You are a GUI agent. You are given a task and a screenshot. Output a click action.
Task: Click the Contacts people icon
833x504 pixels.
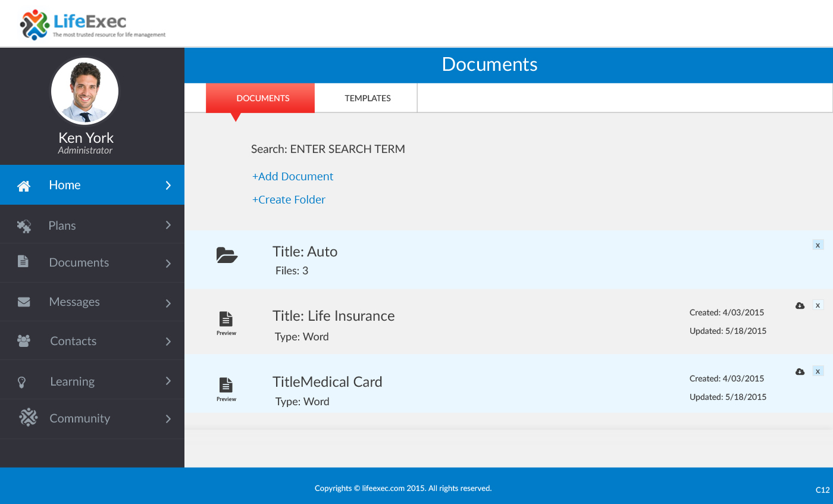pyautogui.click(x=24, y=341)
